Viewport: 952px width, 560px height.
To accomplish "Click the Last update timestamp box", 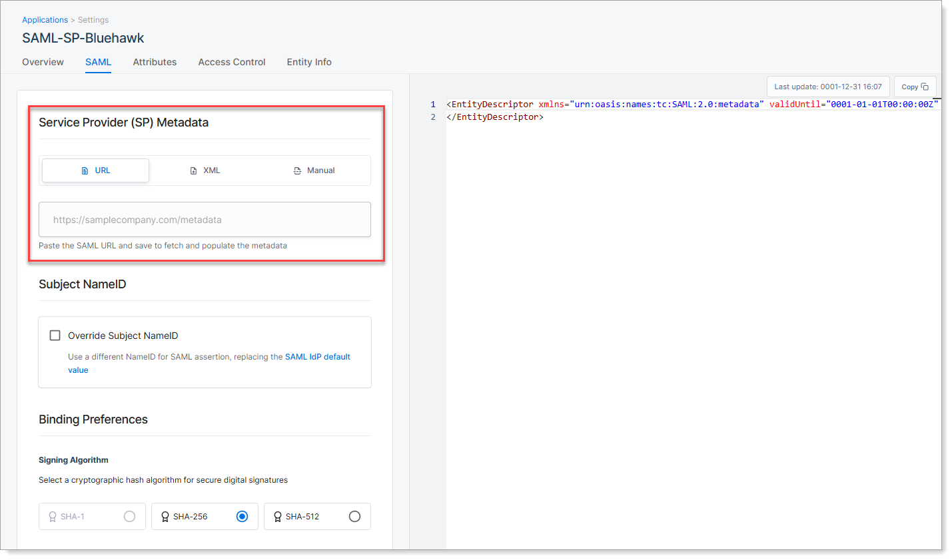I will click(828, 87).
